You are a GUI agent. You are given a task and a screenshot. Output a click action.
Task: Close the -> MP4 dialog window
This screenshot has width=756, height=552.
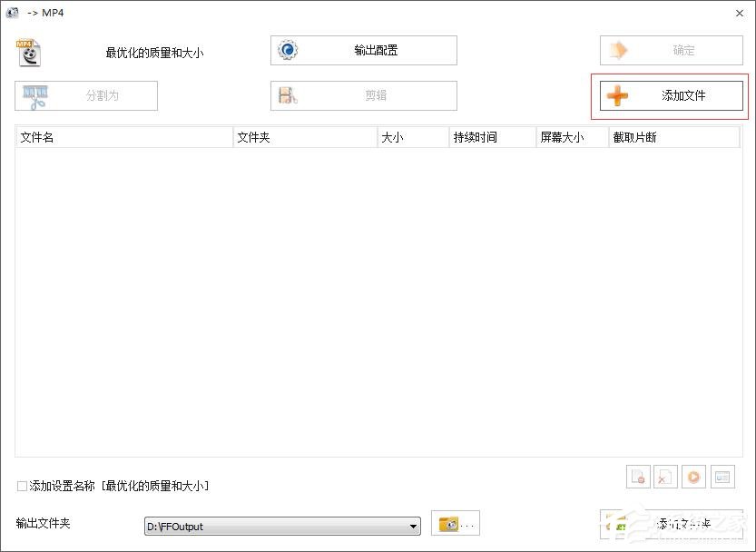tap(740, 14)
